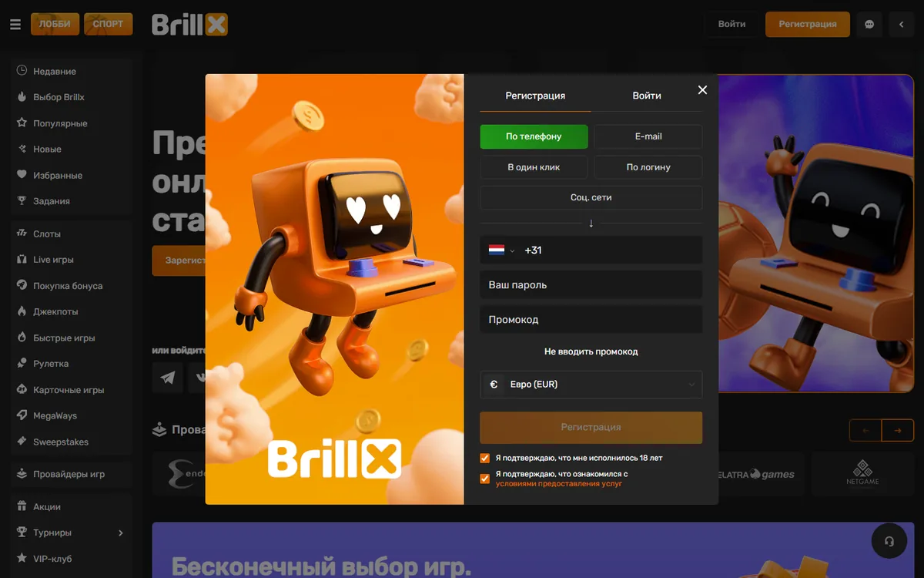
Task: Select По телефону registration method
Action: click(x=534, y=136)
